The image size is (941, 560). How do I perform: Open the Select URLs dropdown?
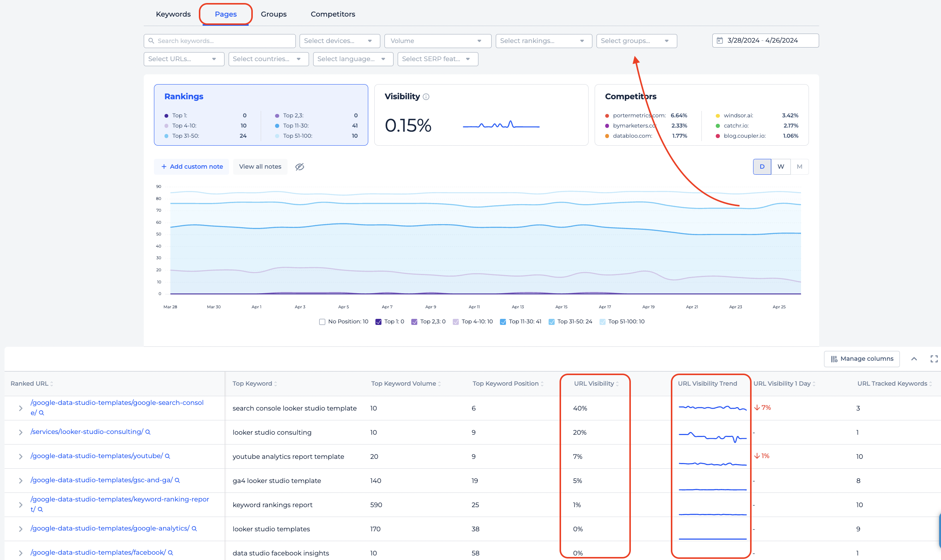tap(184, 59)
